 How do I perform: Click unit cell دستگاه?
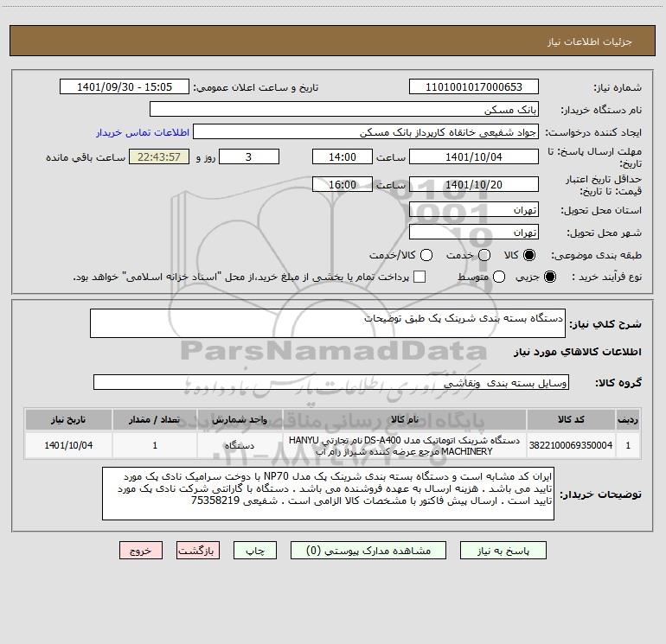240,445
